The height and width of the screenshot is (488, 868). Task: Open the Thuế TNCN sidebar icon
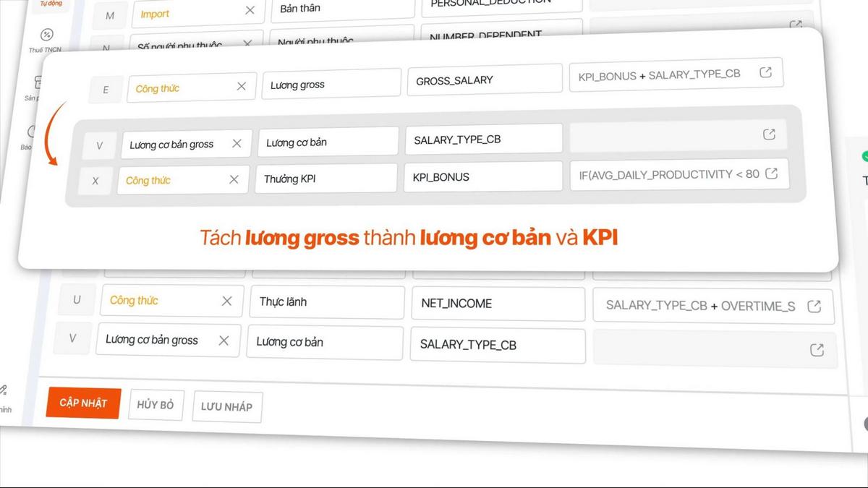(x=46, y=35)
